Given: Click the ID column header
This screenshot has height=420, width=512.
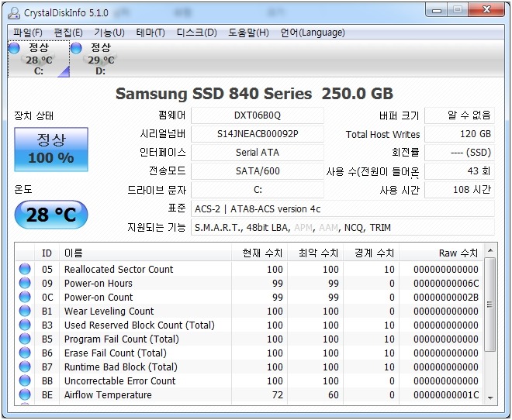Looking at the screenshot, I should (47, 253).
